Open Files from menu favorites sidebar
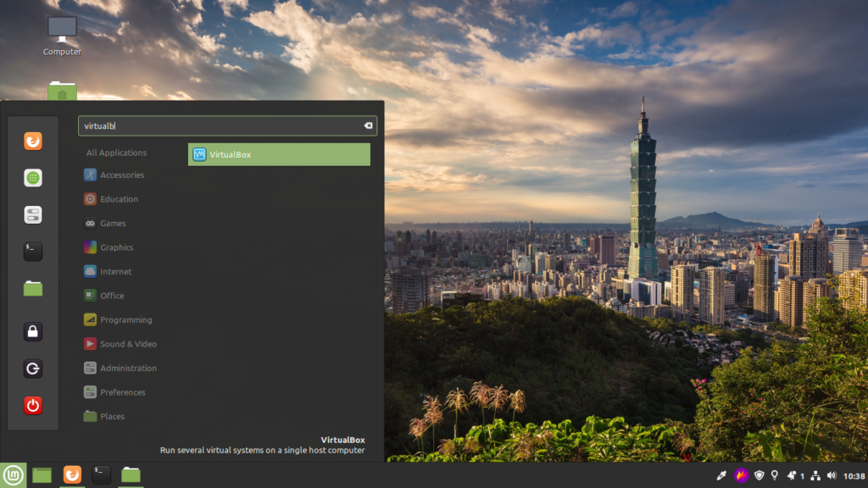 tap(33, 288)
